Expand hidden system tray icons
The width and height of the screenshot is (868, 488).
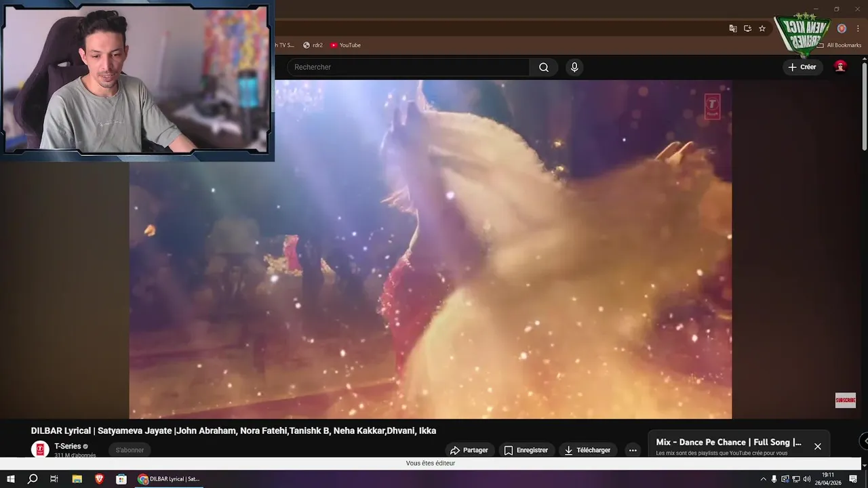764,479
